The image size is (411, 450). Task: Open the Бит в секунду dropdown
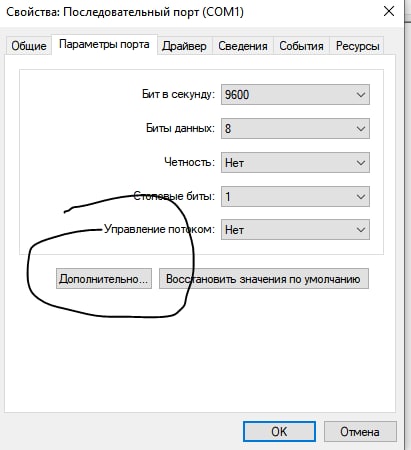point(295,95)
